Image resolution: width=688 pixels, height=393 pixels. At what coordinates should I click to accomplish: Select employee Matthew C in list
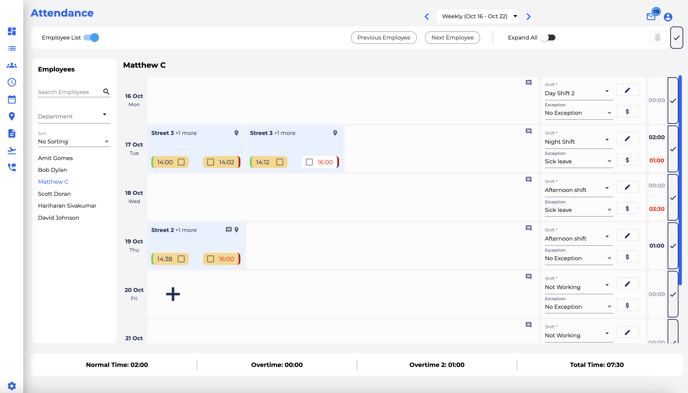53,182
